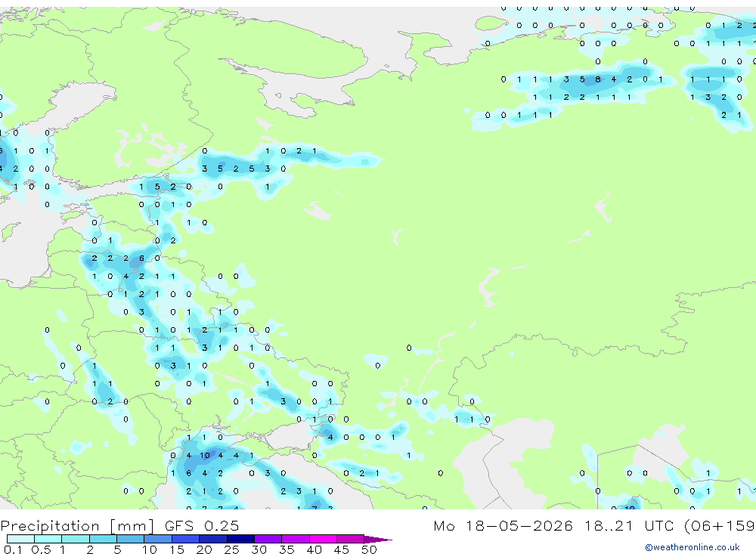This screenshot has height=554, width=756.
Task: Click legend label "0.1"
Action: tap(13, 549)
